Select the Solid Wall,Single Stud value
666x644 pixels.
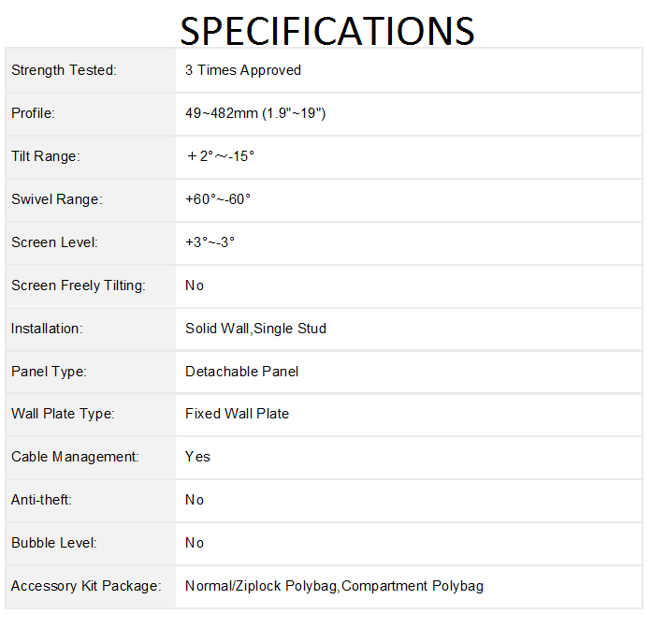[255, 329]
